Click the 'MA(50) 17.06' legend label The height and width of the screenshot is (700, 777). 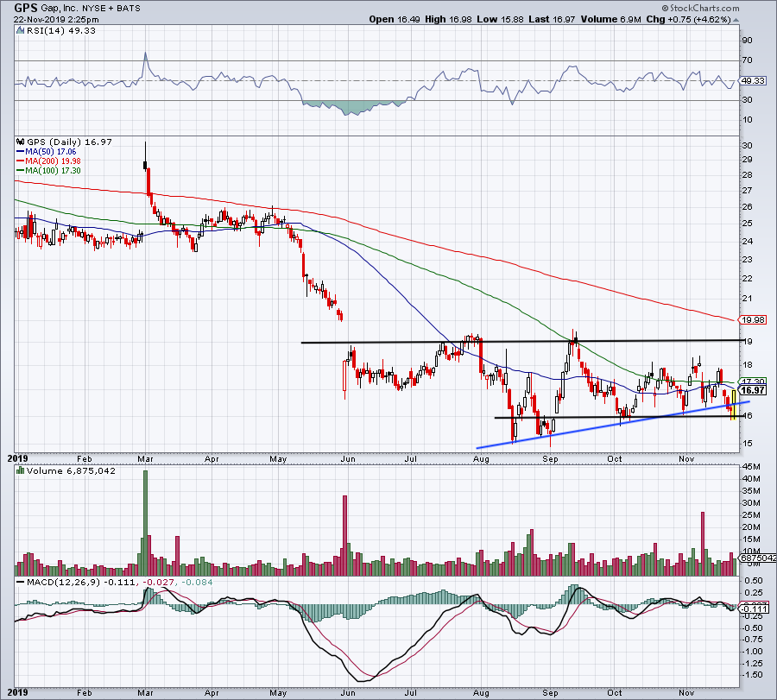(x=51, y=152)
